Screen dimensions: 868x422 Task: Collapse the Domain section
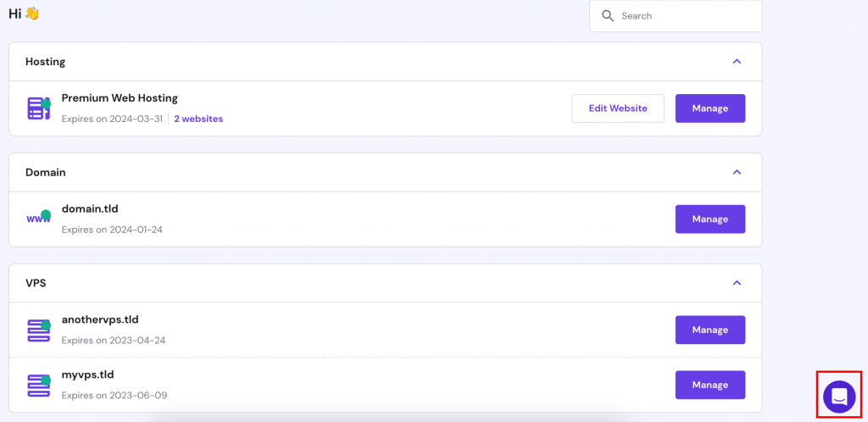737,172
